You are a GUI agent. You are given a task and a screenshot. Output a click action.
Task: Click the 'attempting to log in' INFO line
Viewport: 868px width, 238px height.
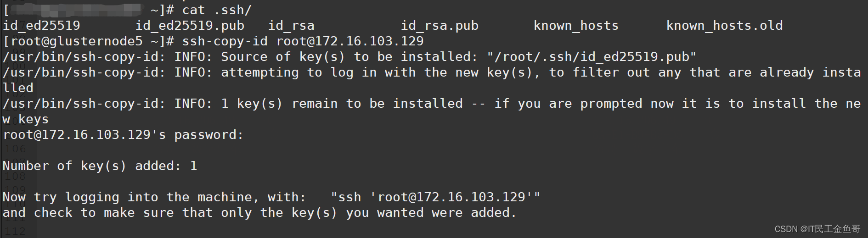[x=432, y=80]
